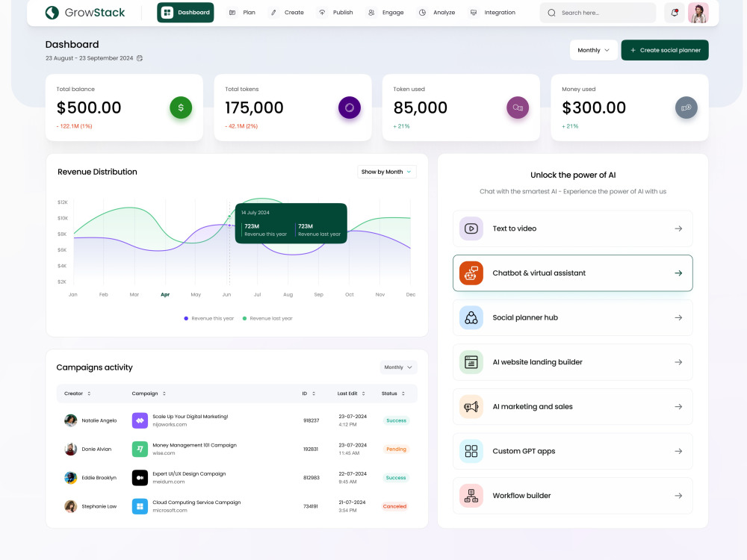Viewport: 747px width, 560px height.
Task: Open Campaigns activity Monthly dropdown
Action: point(398,367)
